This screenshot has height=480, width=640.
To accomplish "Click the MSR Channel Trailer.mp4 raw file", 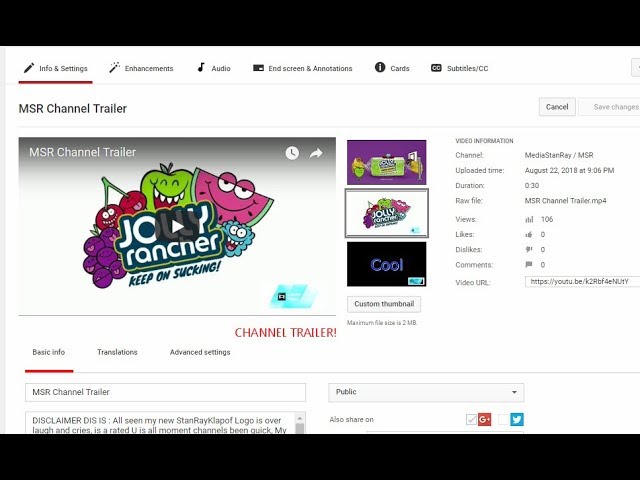I will click(565, 201).
